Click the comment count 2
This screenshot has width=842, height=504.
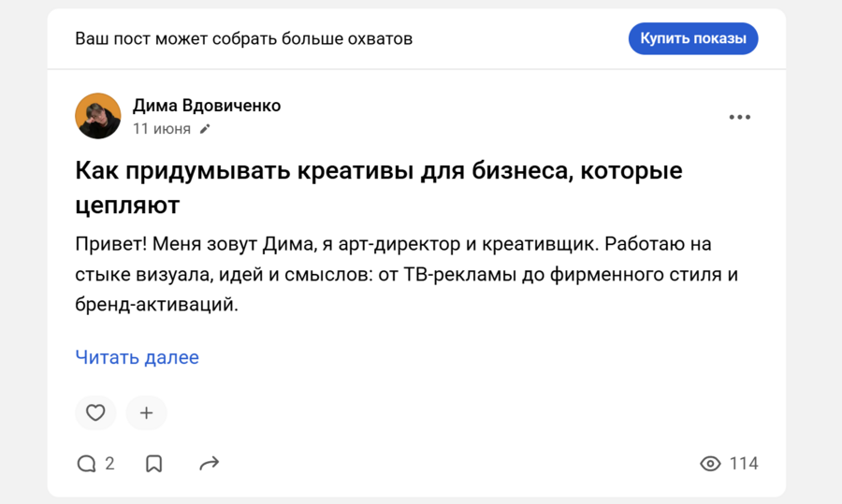tap(109, 464)
